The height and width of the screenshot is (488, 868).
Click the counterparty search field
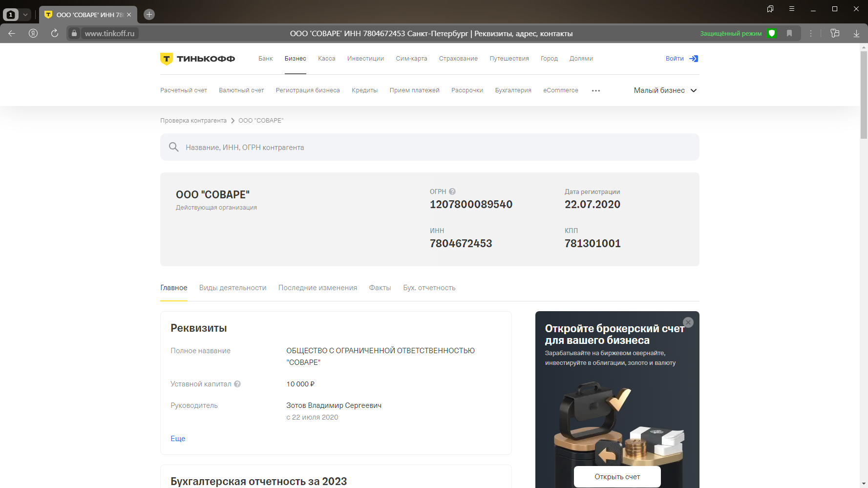430,147
